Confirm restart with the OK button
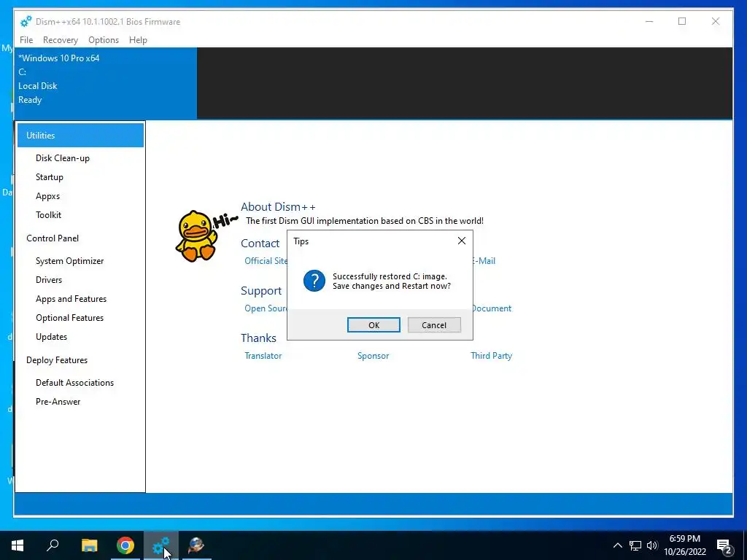 [x=373, y=324]
